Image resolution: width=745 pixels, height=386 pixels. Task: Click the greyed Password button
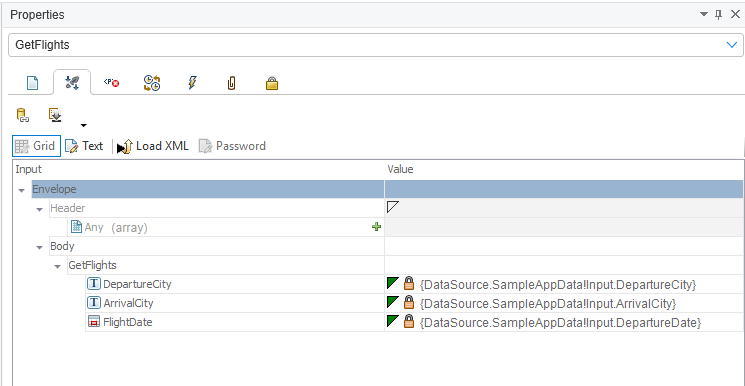(x=232, y=146)
